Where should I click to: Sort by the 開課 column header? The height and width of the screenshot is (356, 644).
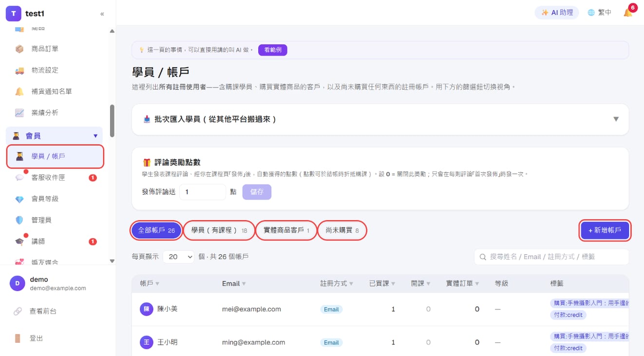point(421,283)
